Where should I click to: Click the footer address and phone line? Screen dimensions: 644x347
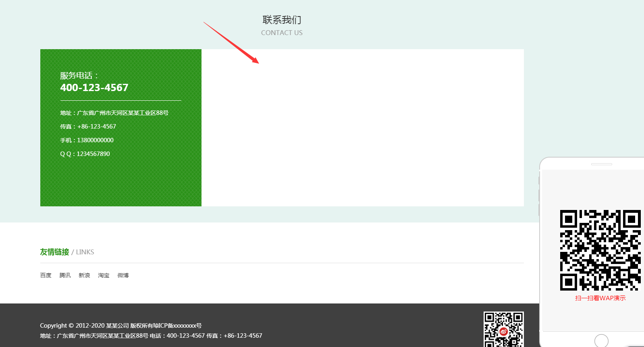coord(151,336)
